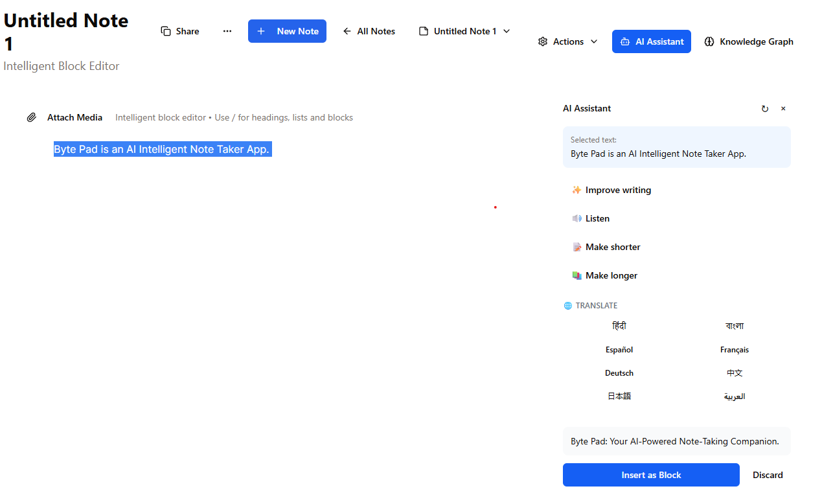Expand the Untitled Note 1 dropdown chevron
This screenshot has height=504, width=822.
507,31
